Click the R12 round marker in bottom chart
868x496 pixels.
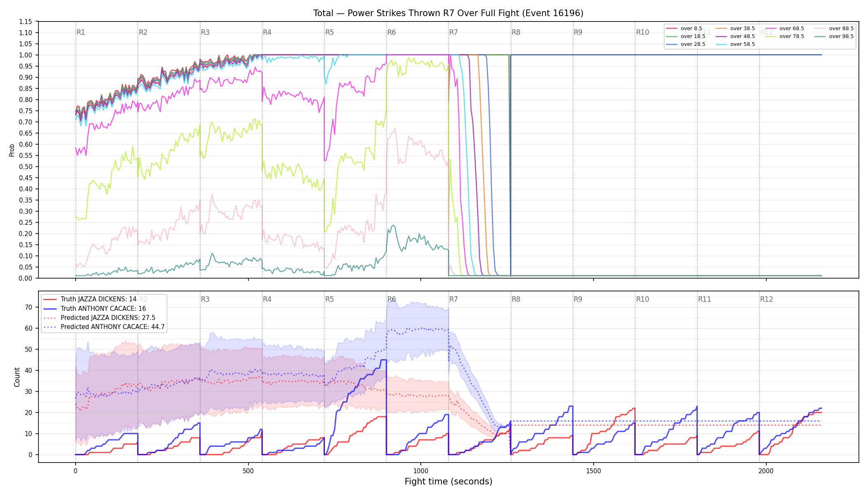pos(766,299)
